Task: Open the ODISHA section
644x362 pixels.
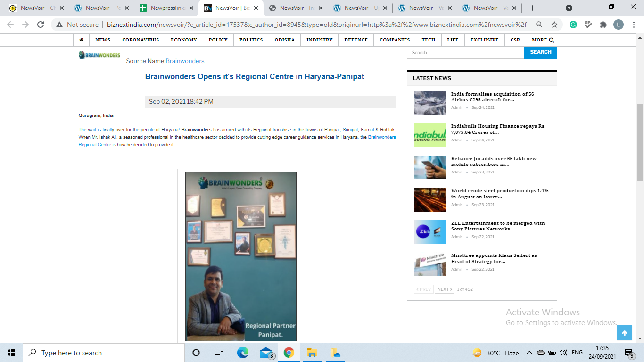Action: click(x=285, y=40)
